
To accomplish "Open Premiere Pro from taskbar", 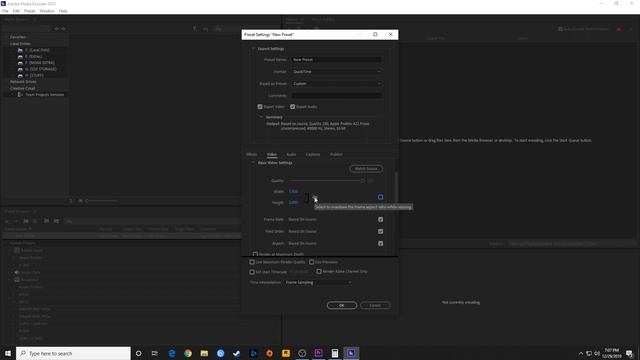I will [318, 353].
